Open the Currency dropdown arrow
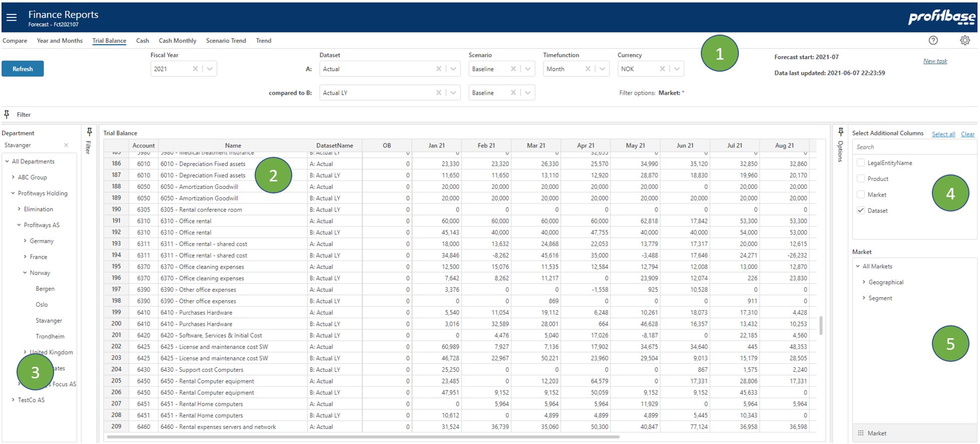This screenshot has width=980, height=444. pos(677,69)
